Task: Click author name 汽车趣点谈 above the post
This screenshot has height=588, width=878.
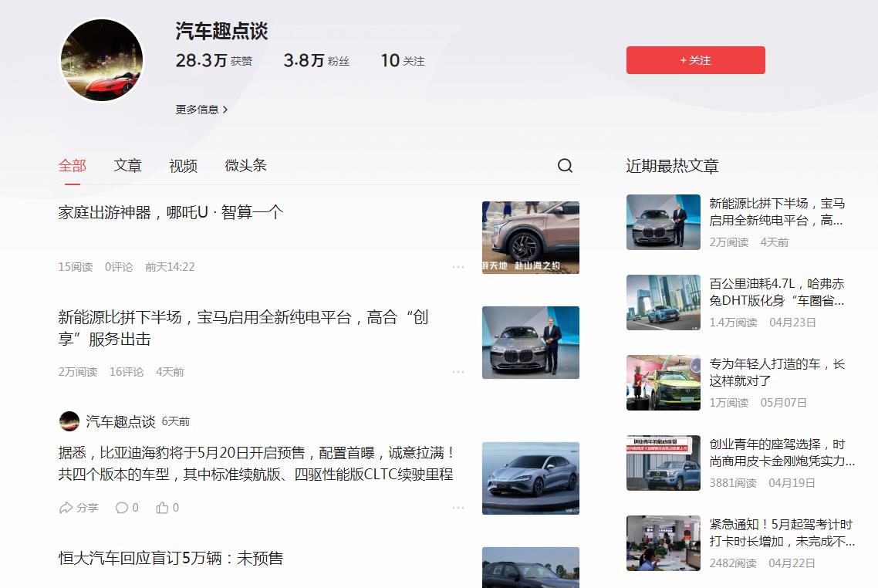Action: pyautogui.click(x=120, y=421)
